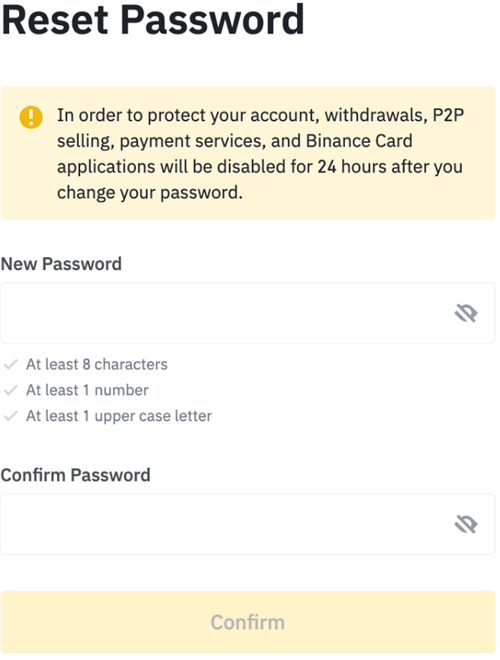
Task: Click checkmark beside At least 8 characters
Action: pos(11,365)
